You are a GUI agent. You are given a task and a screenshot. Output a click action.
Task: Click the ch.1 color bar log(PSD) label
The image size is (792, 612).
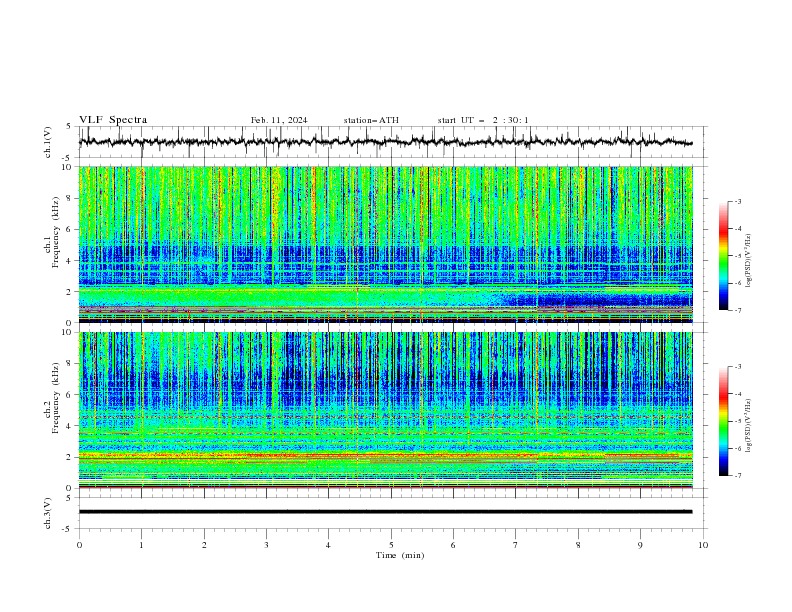(x=748, y=261)
